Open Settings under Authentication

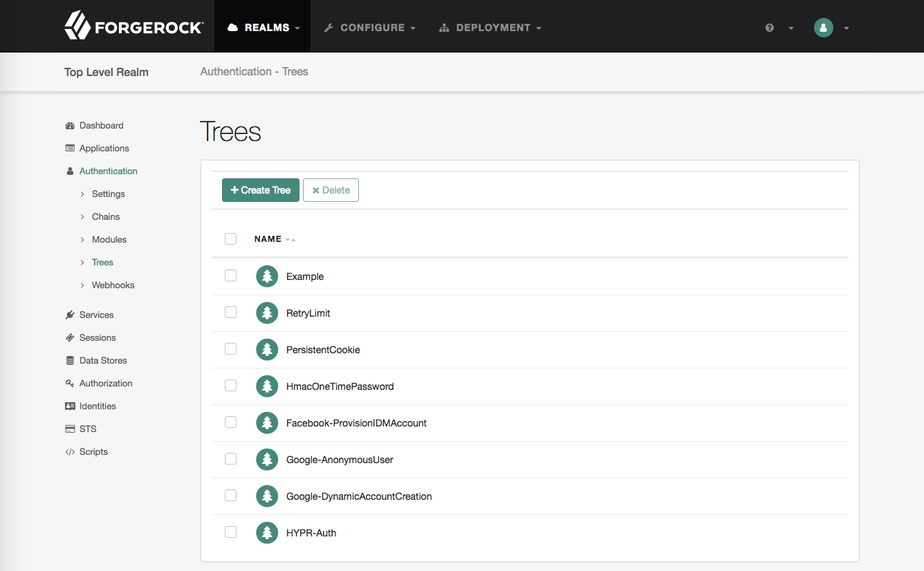pos(109,194)
